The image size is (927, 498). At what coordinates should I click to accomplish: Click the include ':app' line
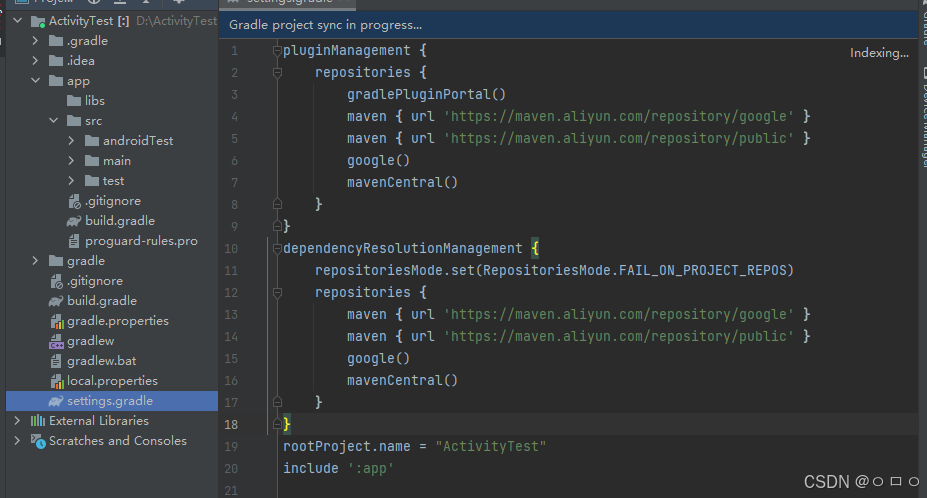click(x=338, y=468)
